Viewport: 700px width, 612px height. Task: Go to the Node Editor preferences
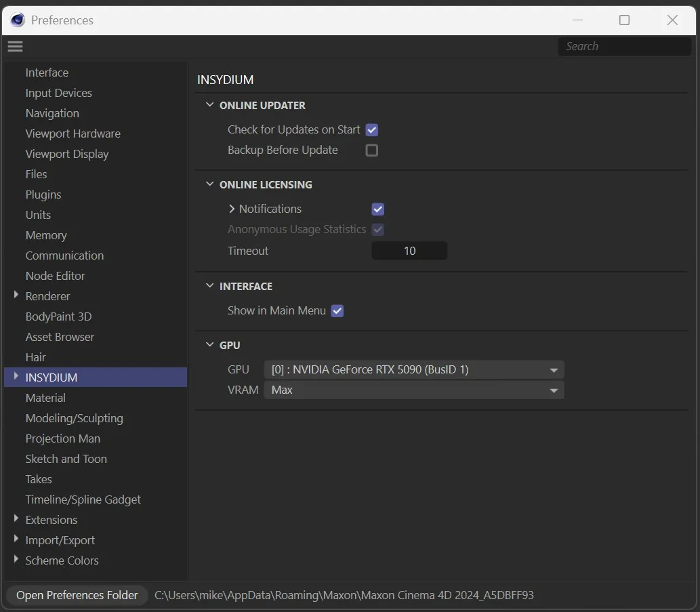[55, 276]
